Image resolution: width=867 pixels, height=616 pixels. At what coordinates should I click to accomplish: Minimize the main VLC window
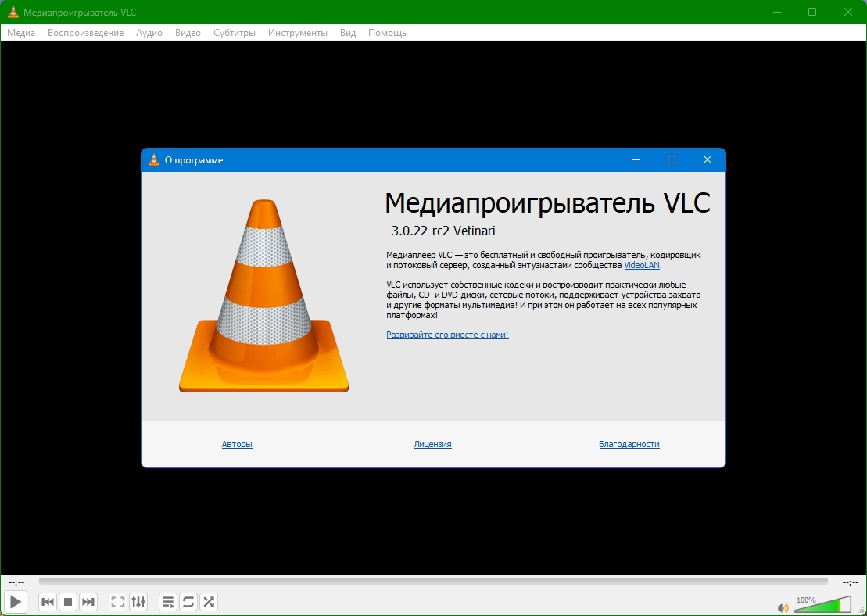(777, 12)
